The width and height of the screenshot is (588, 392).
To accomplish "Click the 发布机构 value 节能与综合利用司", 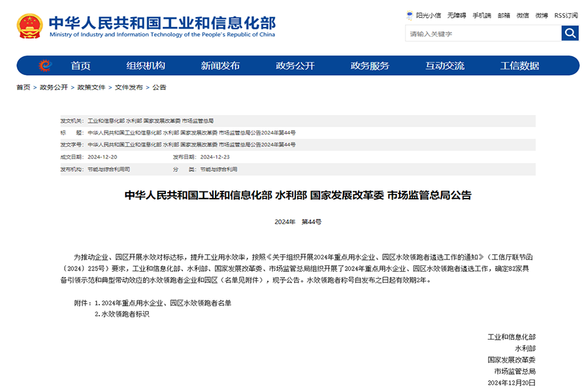I will pyautogui.click(x=108, y=170).
